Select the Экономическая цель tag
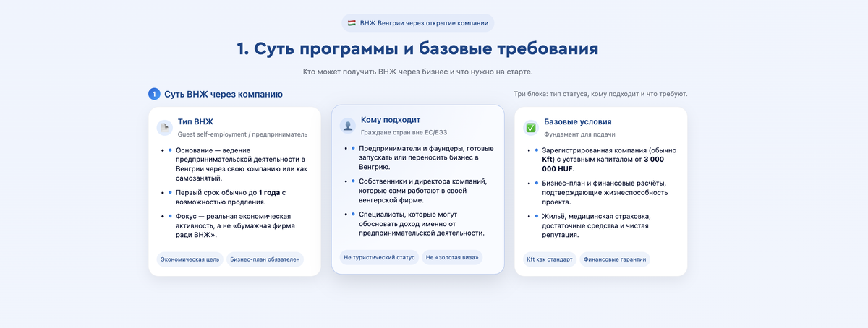The image size is (868, 328). click(x=190, y=259)
